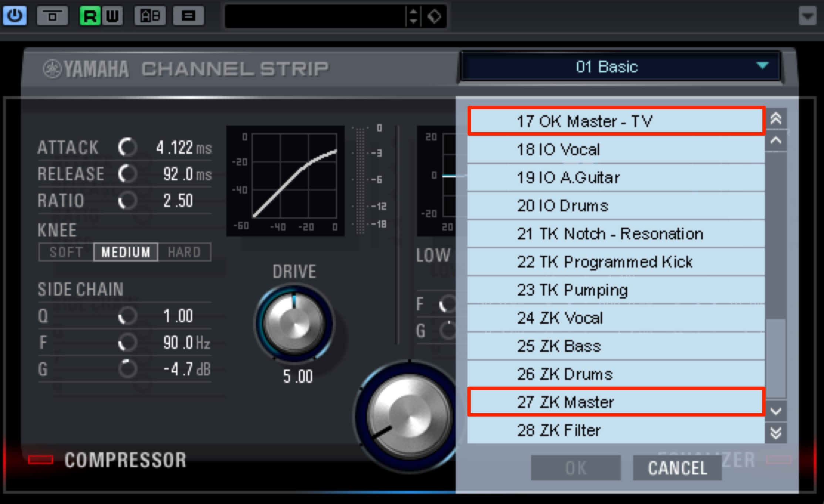
Task: Click the LOW band F knob
Action: [448, 304]
